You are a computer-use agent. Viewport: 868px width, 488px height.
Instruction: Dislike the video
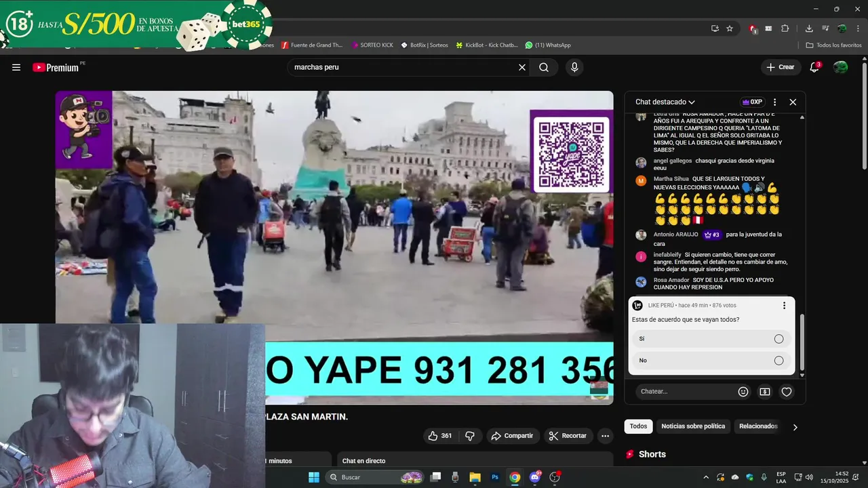tap(469, 436)
